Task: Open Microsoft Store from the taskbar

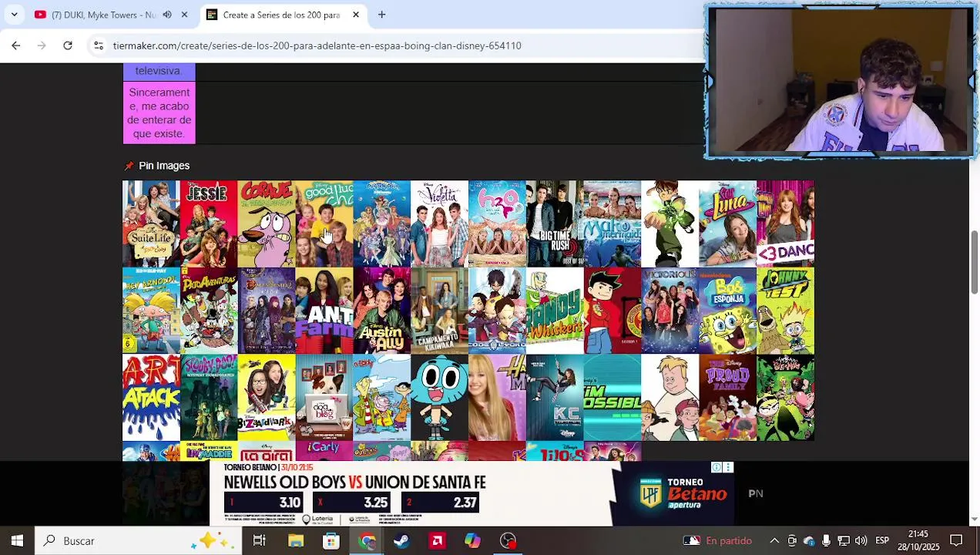Action: (x=331, y=541)
